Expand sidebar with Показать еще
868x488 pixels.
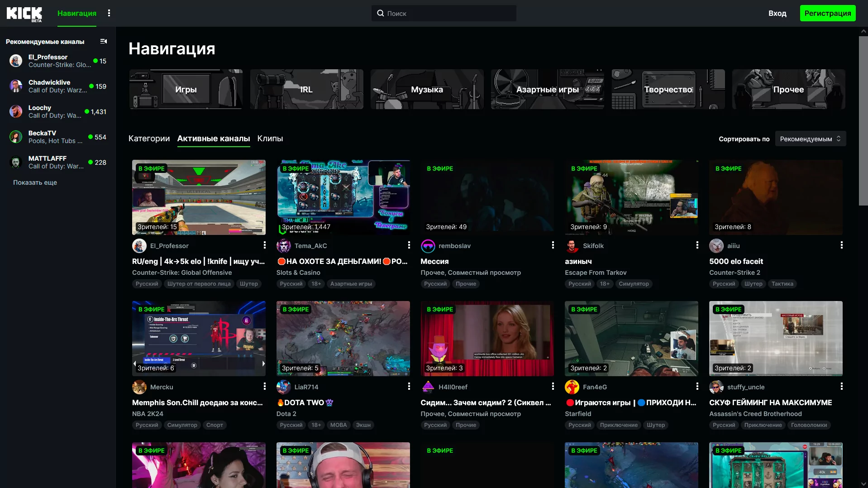tap(35, 182)
